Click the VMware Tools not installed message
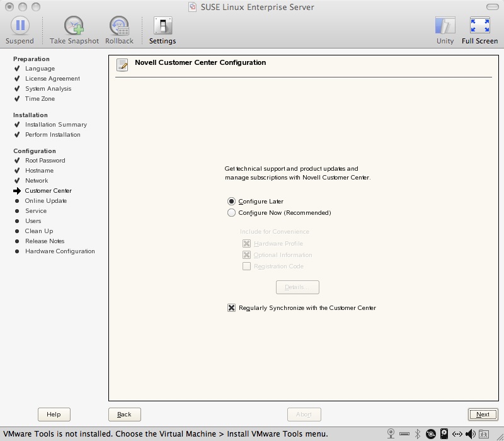Viewport: 504px width, 441px height. pos(166,434)
